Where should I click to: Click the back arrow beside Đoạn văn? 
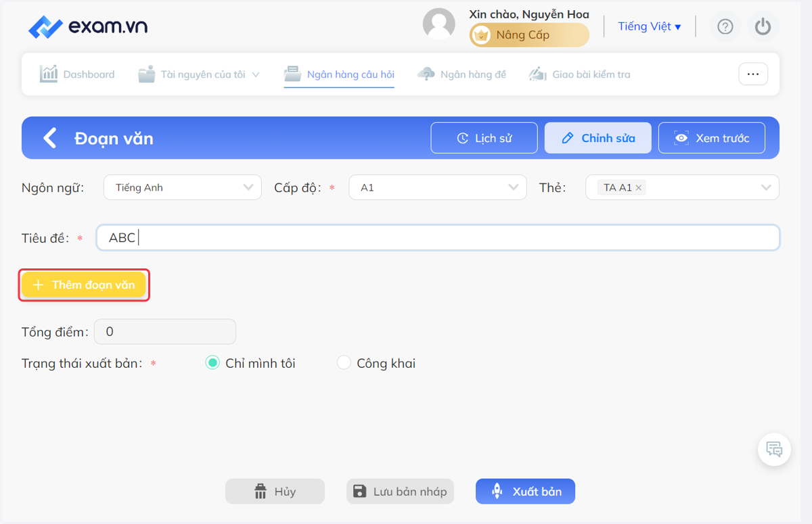(49, 138)
